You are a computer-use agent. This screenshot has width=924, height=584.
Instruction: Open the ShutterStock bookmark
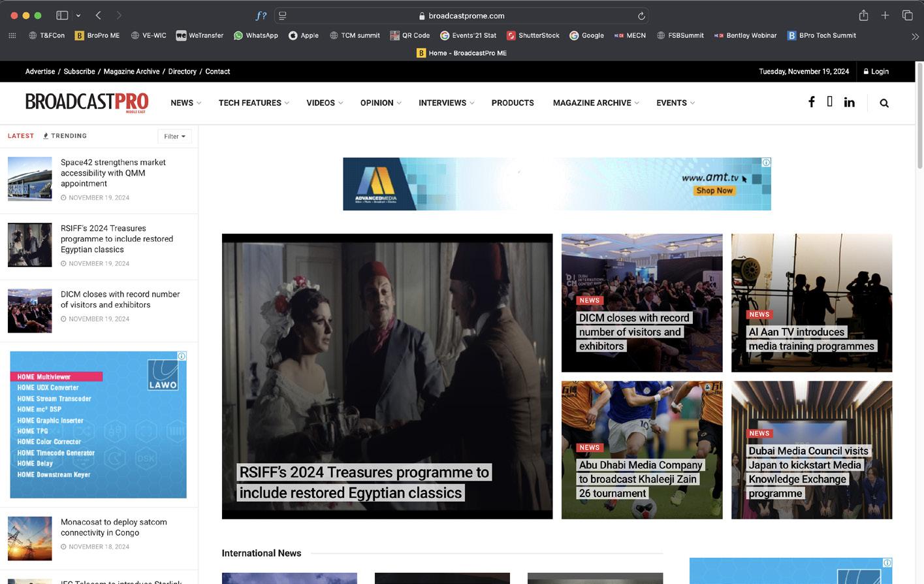tap(533, 35)
